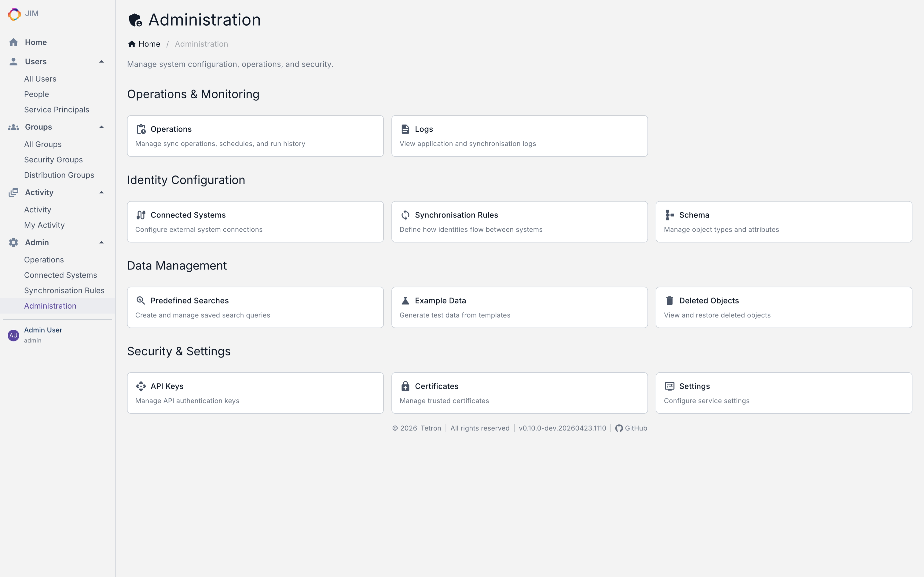Go to Distribution Groups in sidebar

[59, 175]
